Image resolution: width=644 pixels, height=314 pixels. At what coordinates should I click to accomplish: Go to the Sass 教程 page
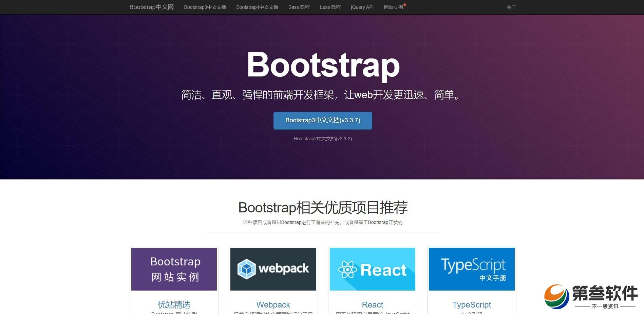(299, 7)
